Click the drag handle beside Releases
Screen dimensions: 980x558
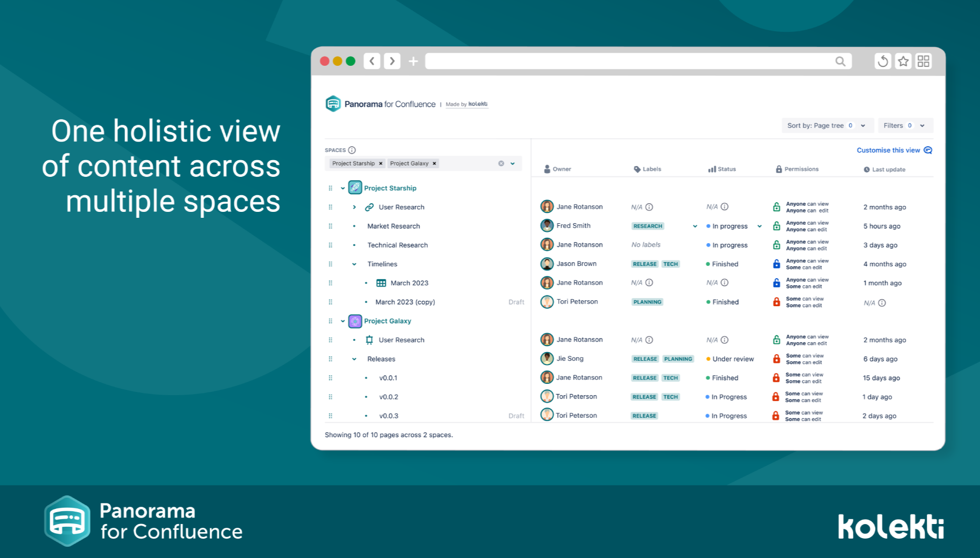330,359
